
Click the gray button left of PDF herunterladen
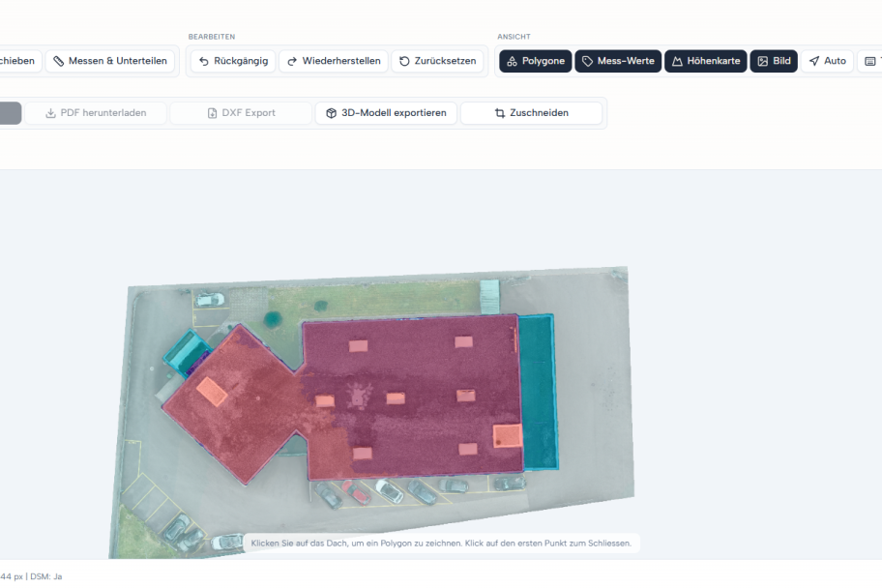(x=10, y=113)
